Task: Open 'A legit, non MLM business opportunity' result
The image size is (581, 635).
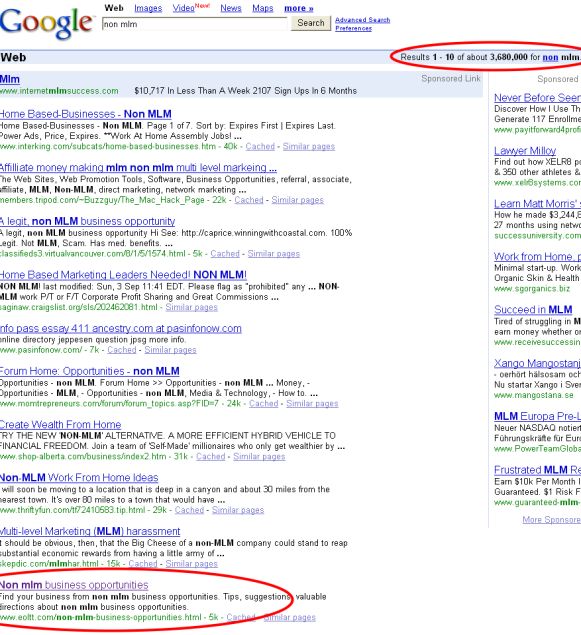Action: 87,222
